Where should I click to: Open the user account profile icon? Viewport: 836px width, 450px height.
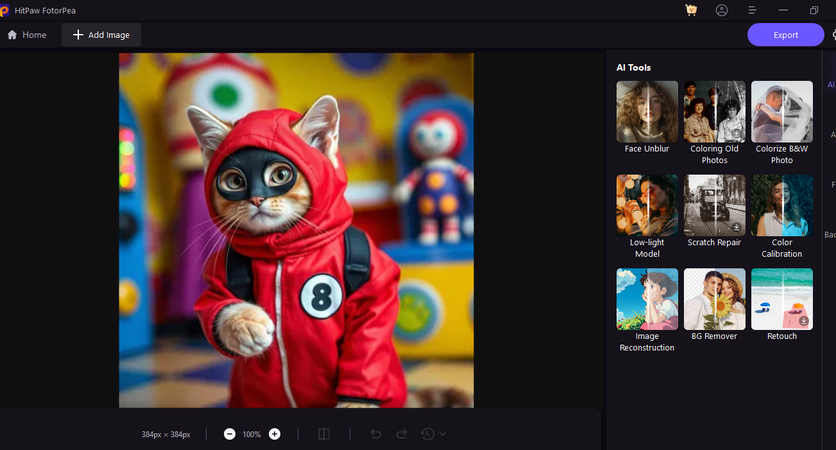[721, 10]
